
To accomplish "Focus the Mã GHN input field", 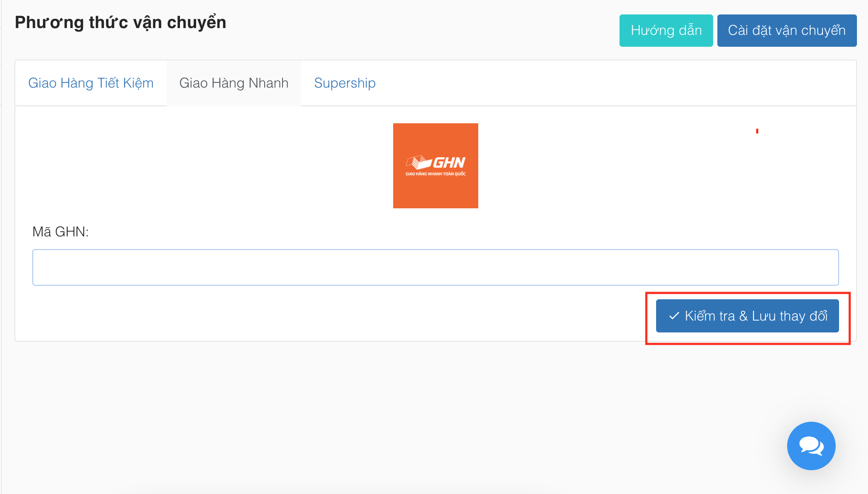I will coord(435,267).
